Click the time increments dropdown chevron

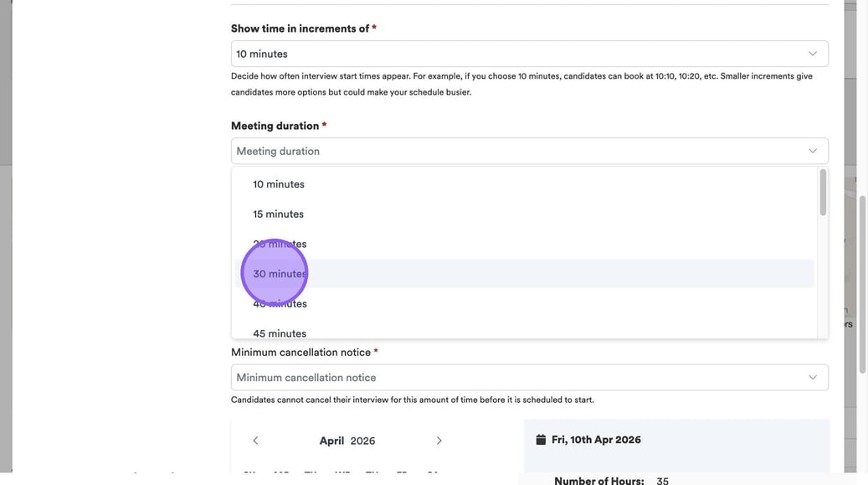(812, 54)
